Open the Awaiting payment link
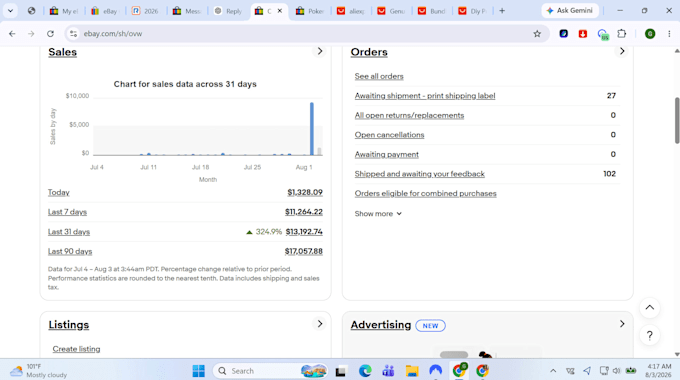The height and width of the screenshot is (380, 680). pos(387,154)
